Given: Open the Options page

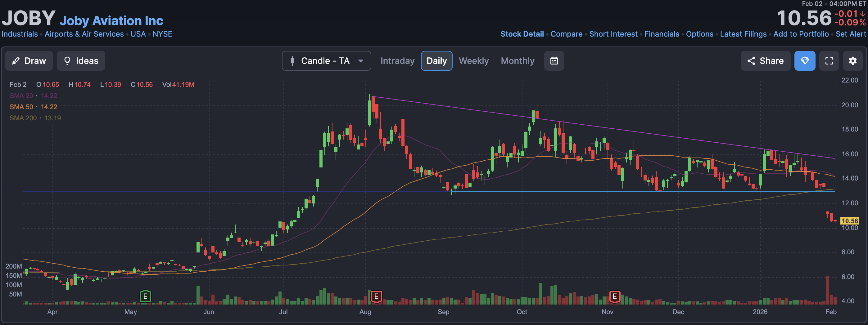Looking at the screenshot, I should [x=699, y=34].
